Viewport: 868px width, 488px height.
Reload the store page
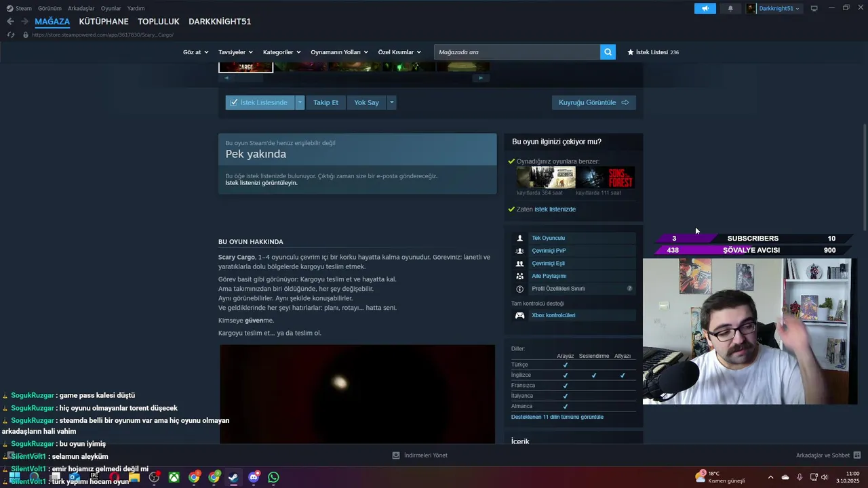click(10, 35)
